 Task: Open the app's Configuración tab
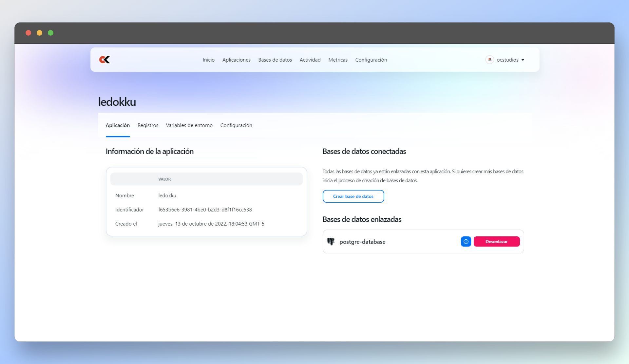[236, 125]
